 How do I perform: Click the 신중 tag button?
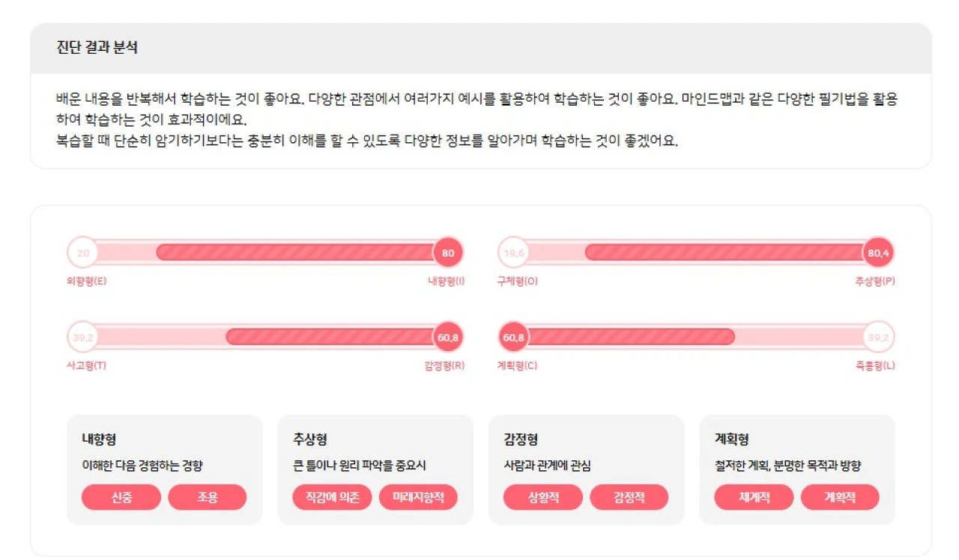point(121,497)
